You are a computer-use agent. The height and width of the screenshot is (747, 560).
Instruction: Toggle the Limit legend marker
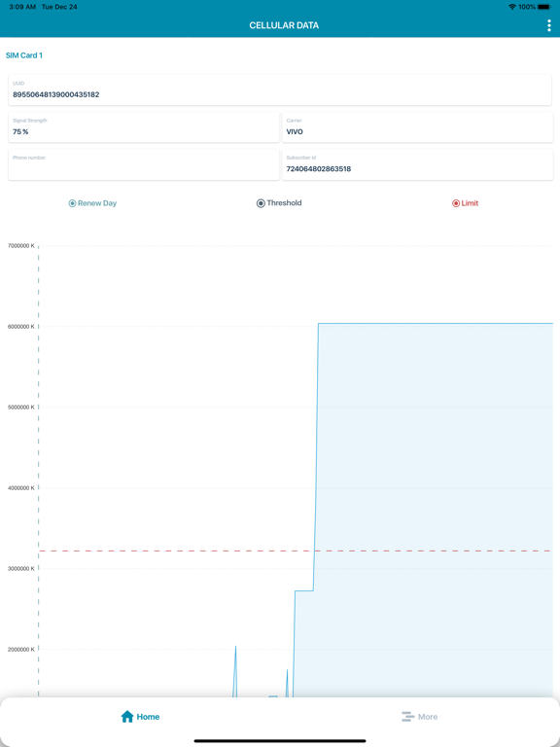click(x=456, y=203)
